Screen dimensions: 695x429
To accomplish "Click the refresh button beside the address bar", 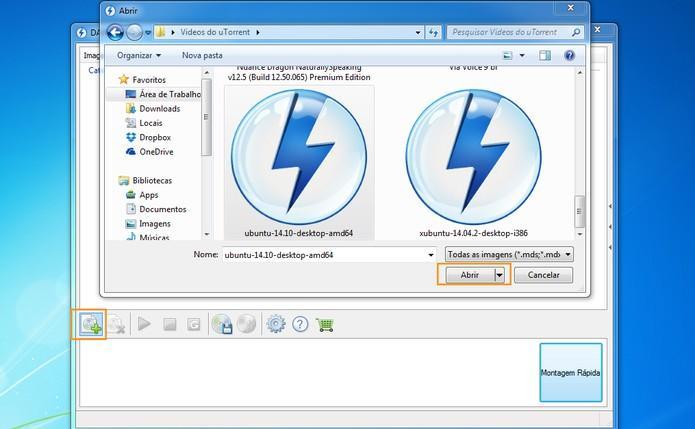I will click(433, 32).
